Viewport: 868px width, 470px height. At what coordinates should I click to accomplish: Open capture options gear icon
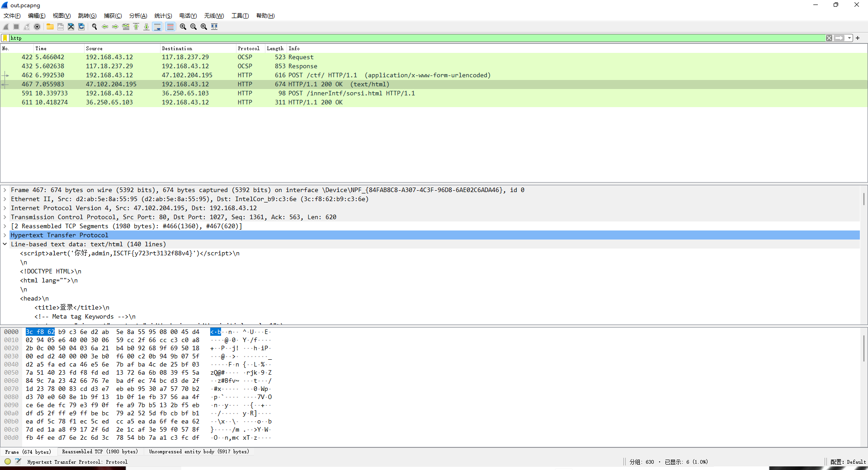pyautogui.click(x=37, y=27)
